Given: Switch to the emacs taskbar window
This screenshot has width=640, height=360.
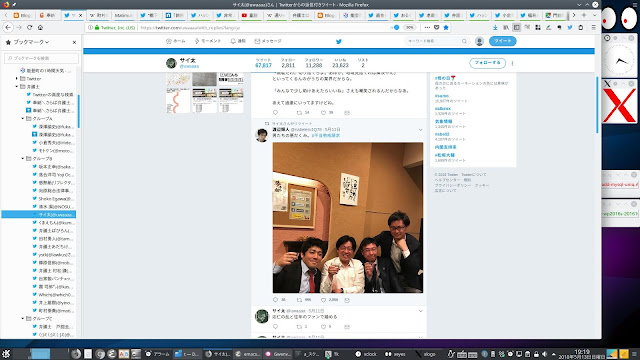Looking at the screenshot, I should (247, 354).
